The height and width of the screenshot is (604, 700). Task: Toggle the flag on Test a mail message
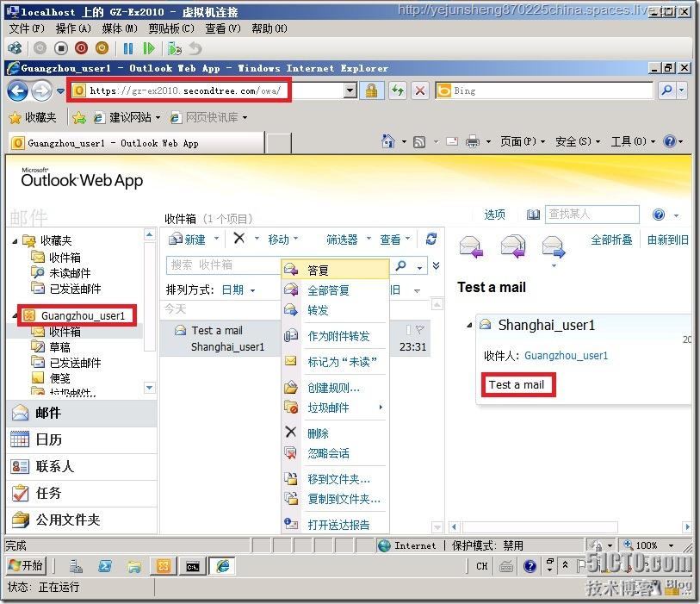(419, 330)
